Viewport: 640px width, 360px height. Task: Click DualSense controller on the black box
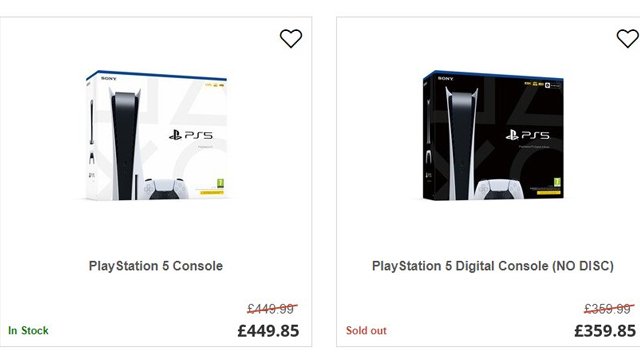coord(500,189)
